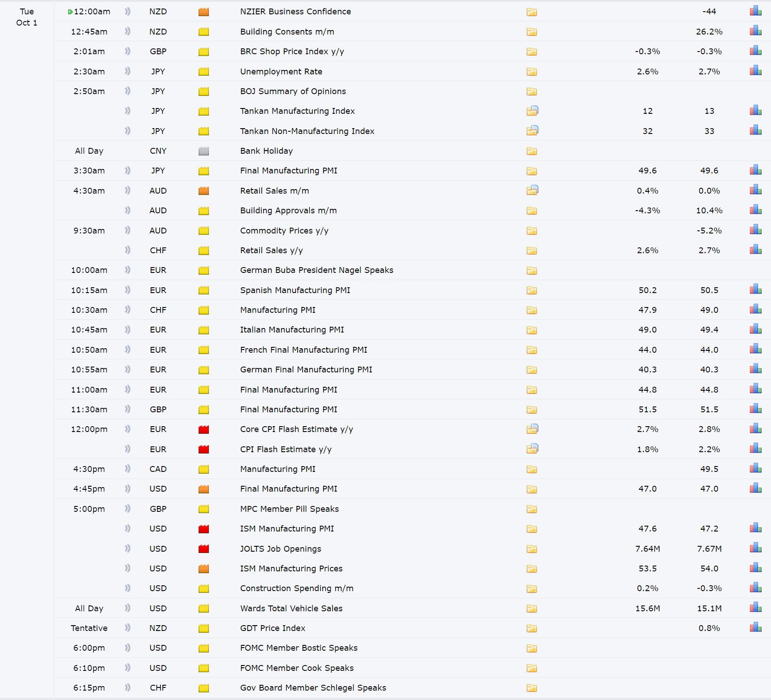
Task: Open graph icon for Wards Total Vehicle Sales
Action: tap(755, 608)
